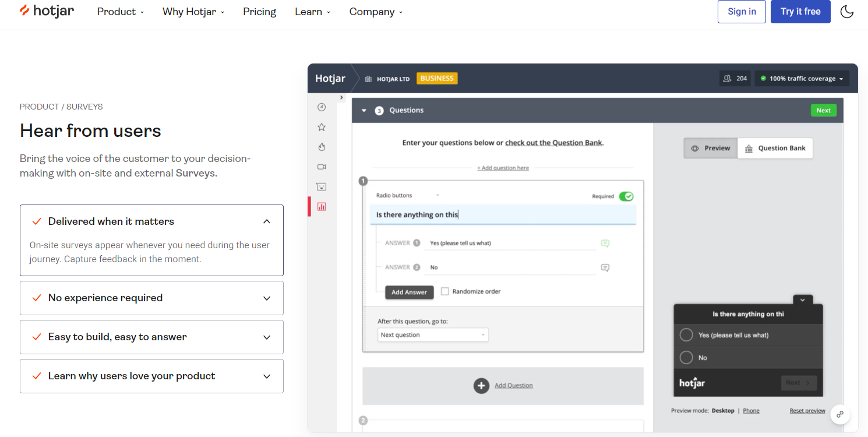Click the users count 204 icon
The width and height of the screenshot is (868, 437).
click(727, 79)
